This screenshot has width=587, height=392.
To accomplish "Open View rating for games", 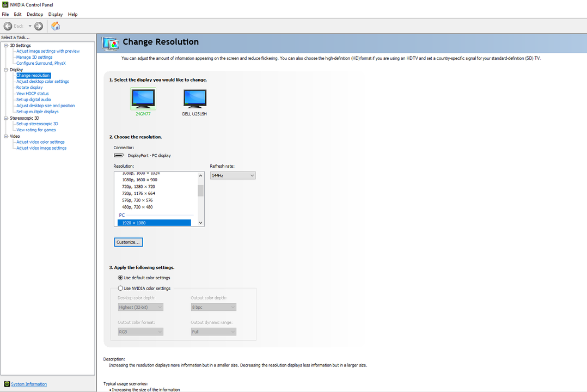I will (36, 130).
